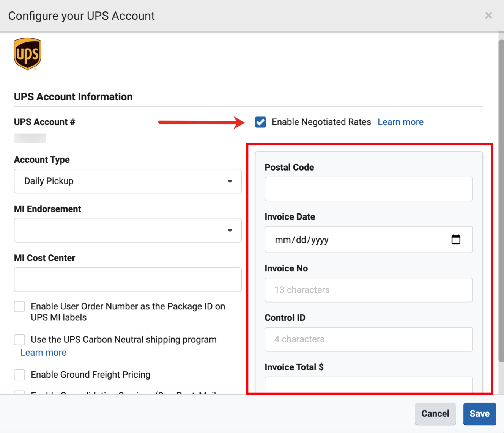Image resolution: width=504 pixels, height=433 pixels.
Task: Focus the MI Cost Center field
Action: (128, 280)
